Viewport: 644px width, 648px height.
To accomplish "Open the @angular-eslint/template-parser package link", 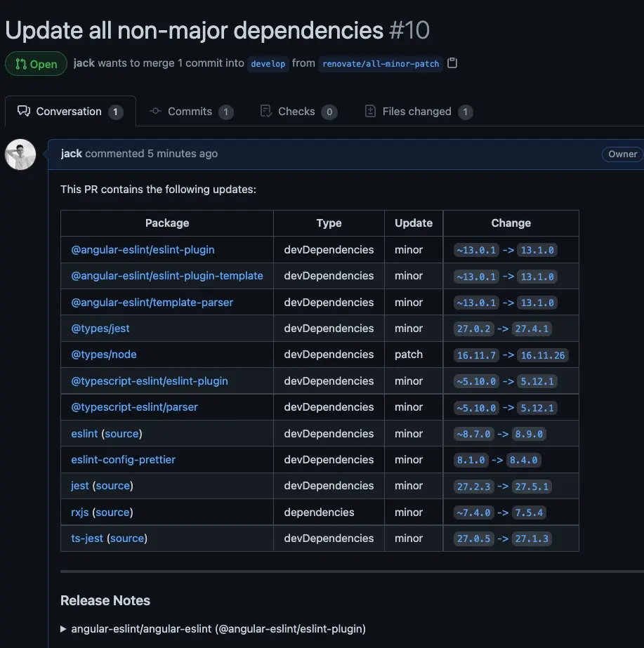I will (x=152, y=302).
